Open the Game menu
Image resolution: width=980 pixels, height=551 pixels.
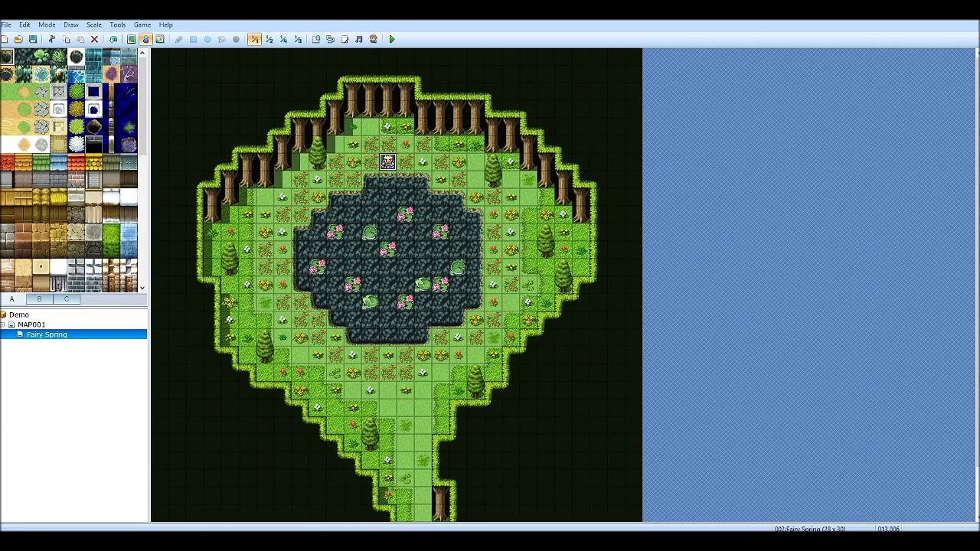(x=142, y=24)
